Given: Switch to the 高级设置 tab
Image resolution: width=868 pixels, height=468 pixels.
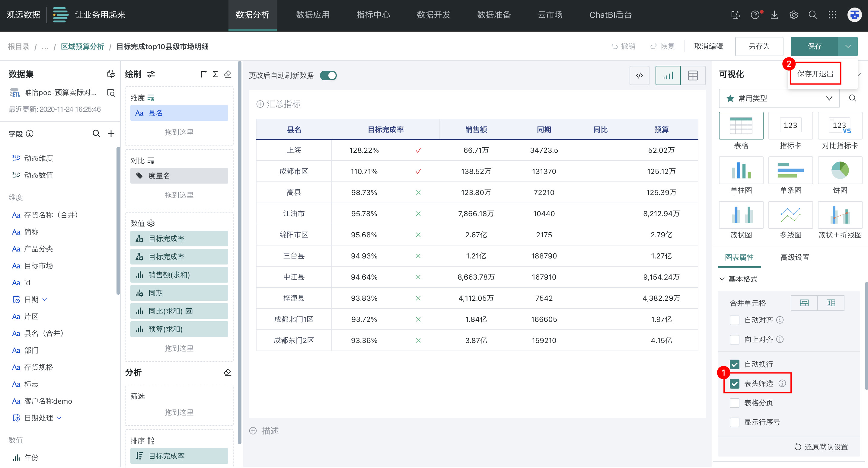Looking at the screenshot, I should tap(795, 258).
